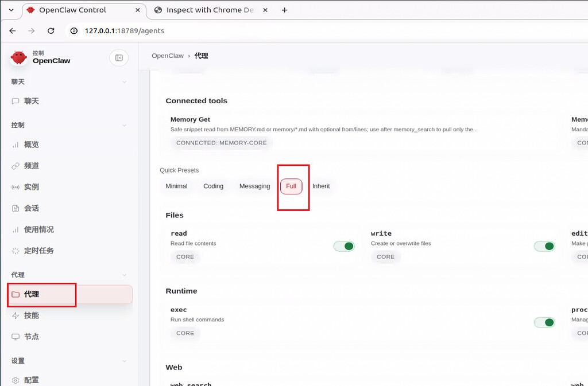The height and width of the screenshot is (386, 588).
Task: Select the Minimal quick preset
Action: [177, 186]
